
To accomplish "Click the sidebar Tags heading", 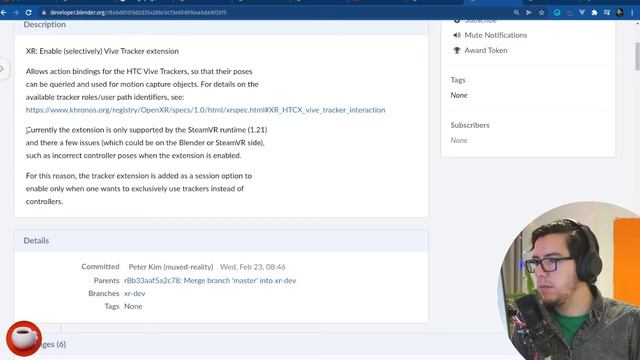I will point(458,80).
